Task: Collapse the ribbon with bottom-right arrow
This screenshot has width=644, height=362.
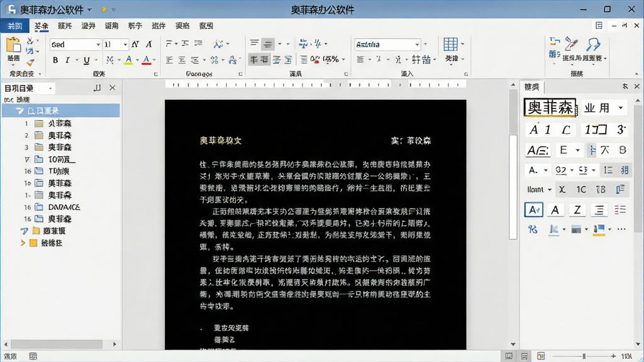Action: tap(636, 74)
